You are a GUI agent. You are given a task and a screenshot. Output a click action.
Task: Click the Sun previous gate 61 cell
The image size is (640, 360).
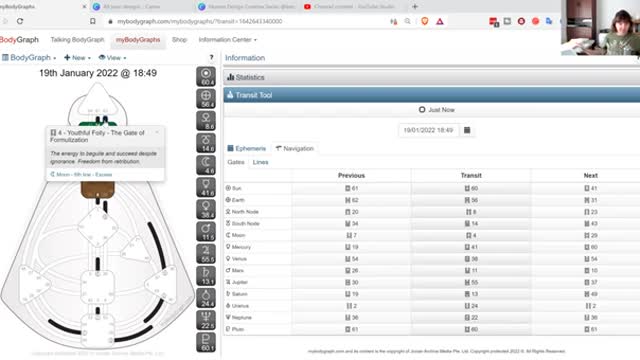click(351, 188)
